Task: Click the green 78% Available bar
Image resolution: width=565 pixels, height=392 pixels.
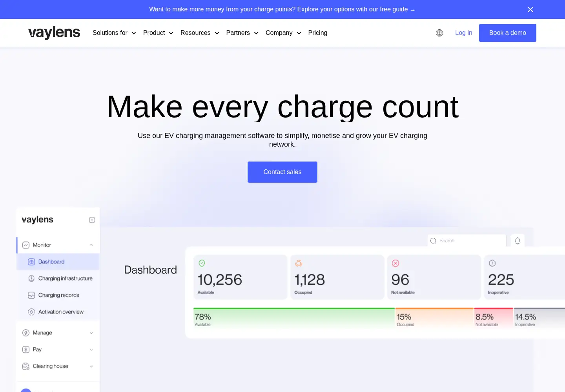Action: click(294, 318)
